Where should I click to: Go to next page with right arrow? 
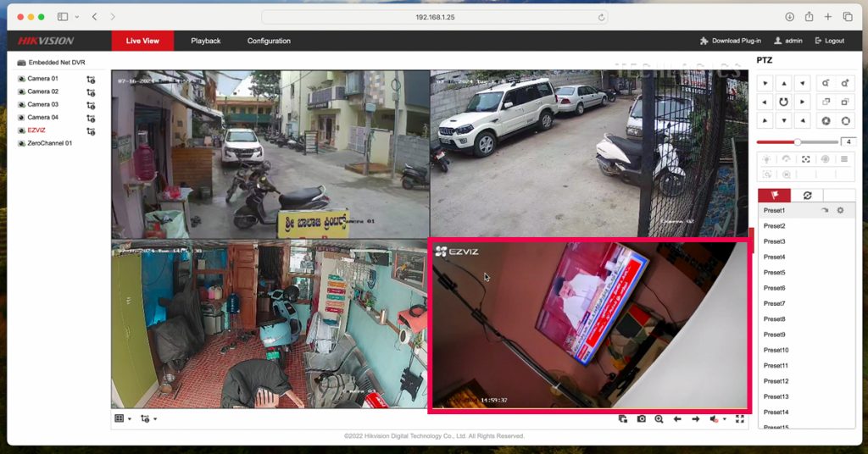695,419
